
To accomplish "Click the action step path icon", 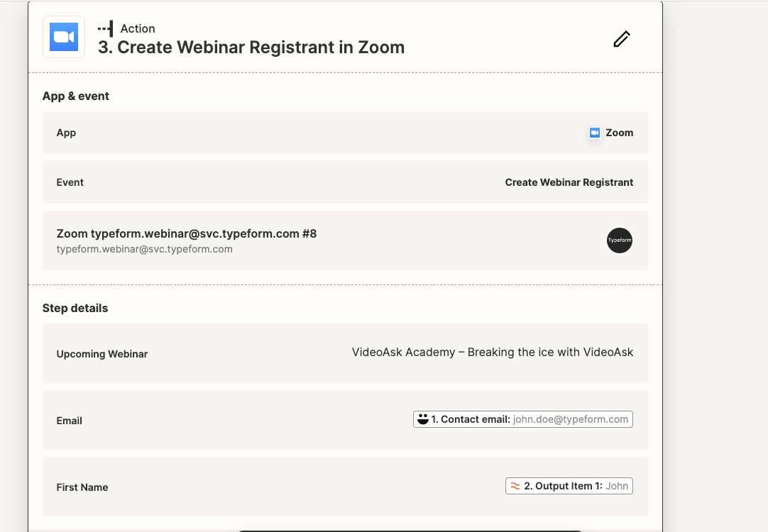I will point(106,29).
